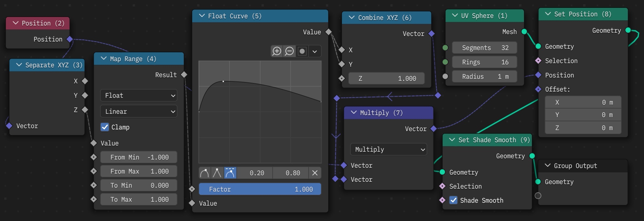Click the Y input socket of Combine XYZ
The image size is (644, 221).
click(342, 64)
